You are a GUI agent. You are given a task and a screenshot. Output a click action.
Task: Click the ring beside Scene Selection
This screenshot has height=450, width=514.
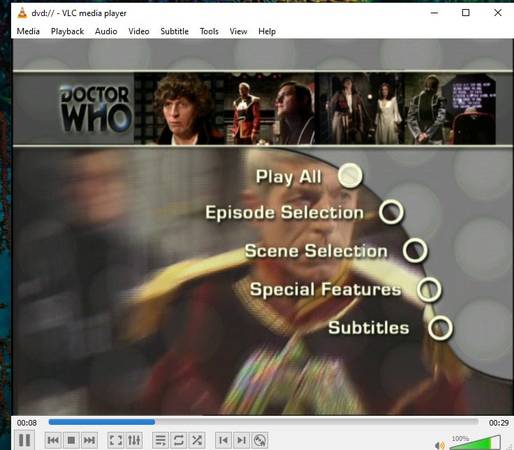[415, 250]
